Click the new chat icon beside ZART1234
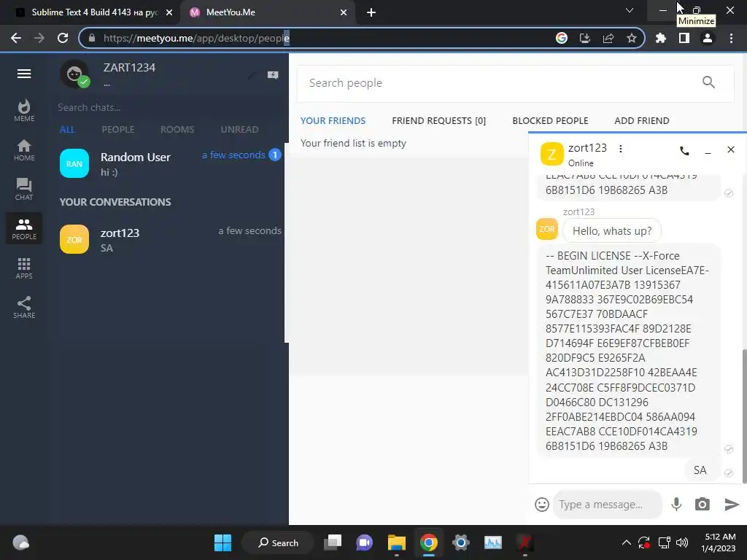Viewport: 747px width, 560px height. pos(273,75)
